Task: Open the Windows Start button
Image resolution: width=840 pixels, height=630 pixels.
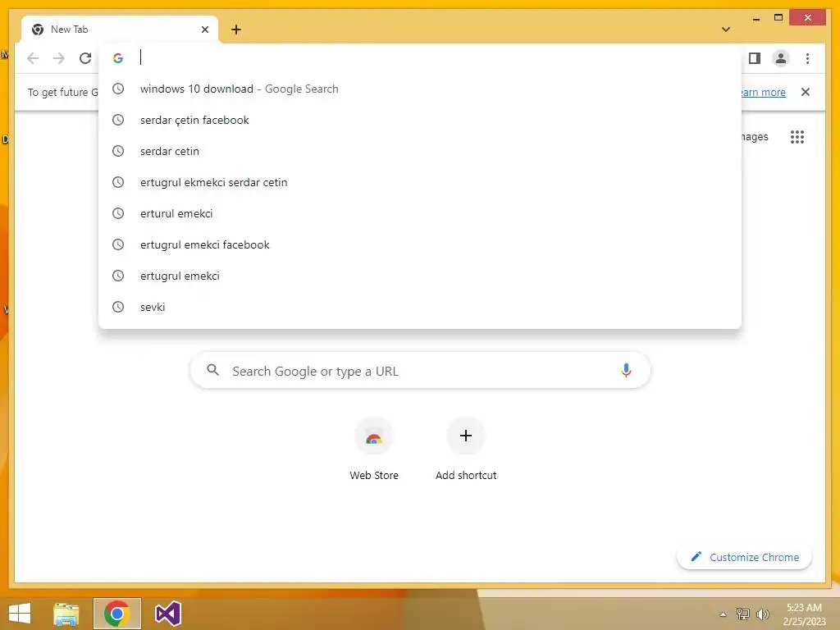Action: (x=20, y=614)
